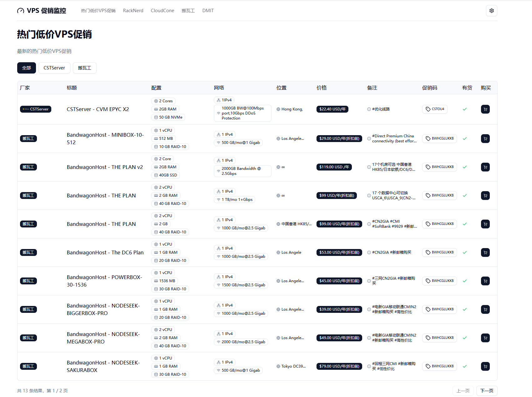The image size is (532, 397).
Task: Click title BandwagonHost - THE PLAN v2
Action: point(105,167)
